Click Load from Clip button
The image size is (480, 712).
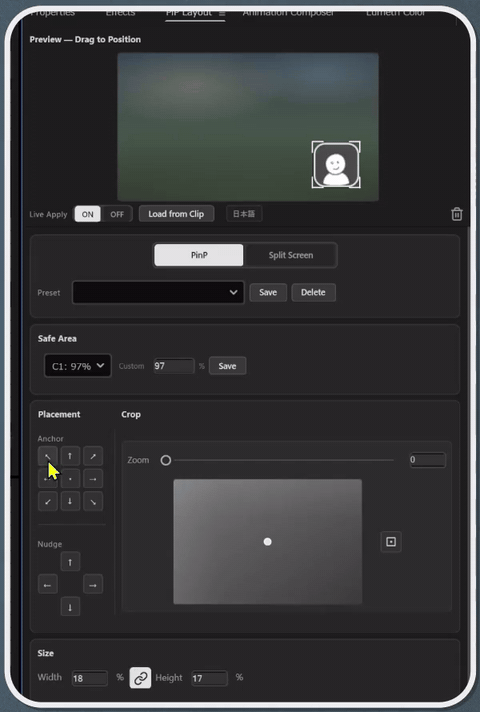pos(176,214)
